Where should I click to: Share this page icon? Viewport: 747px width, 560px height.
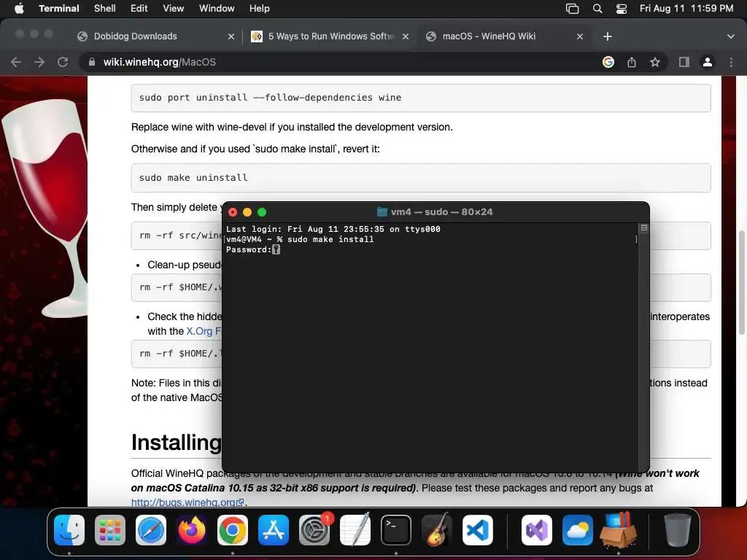coord(632,62)
